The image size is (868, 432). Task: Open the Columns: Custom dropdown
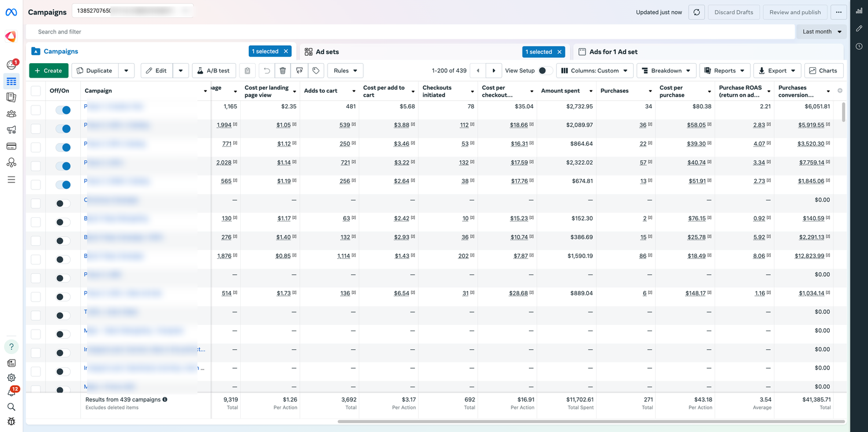click(x=594, y=71)
